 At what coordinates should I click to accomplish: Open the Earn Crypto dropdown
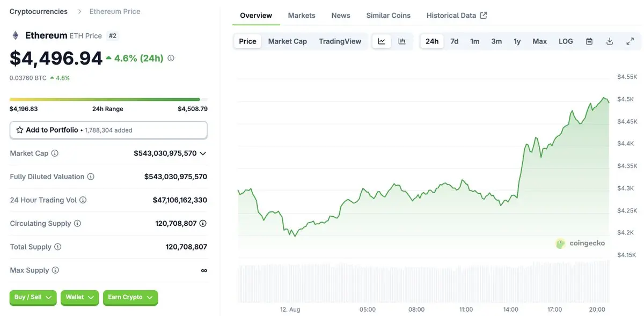130,297
